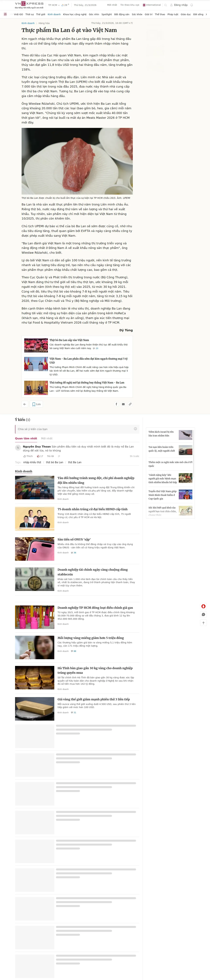
Task: Click commenter name 'Nguyễn Duy Thoan'
Action: point(37,447)
